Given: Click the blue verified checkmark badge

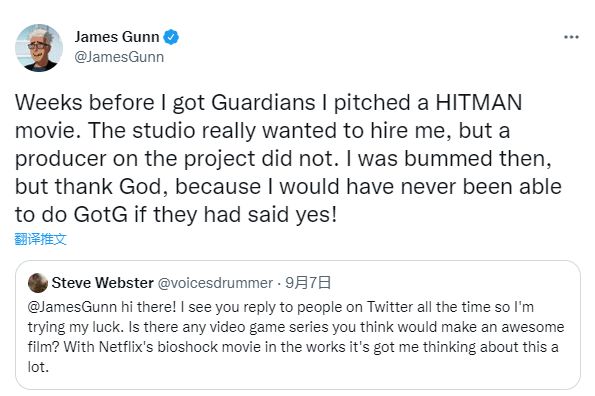Looking at the screenshot, I should pos(171,37).
